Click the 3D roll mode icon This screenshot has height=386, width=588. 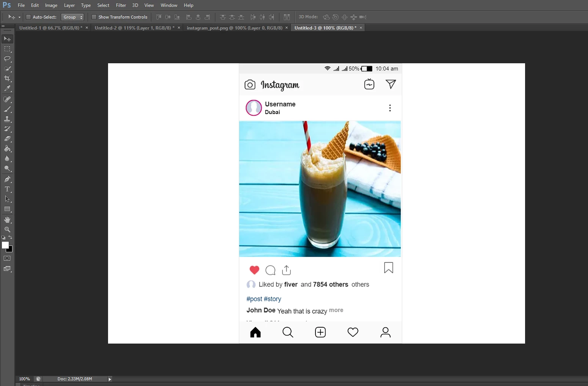tap(336, 17)
